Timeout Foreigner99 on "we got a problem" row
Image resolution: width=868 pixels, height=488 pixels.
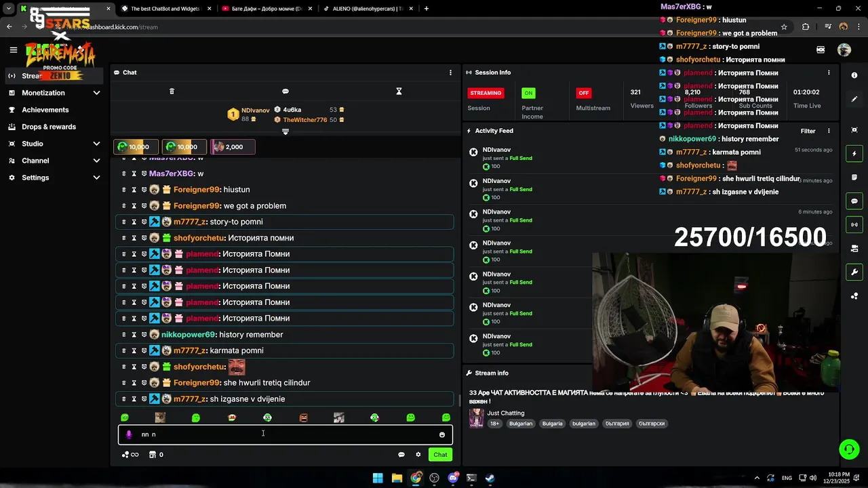[x=134, y=206]
